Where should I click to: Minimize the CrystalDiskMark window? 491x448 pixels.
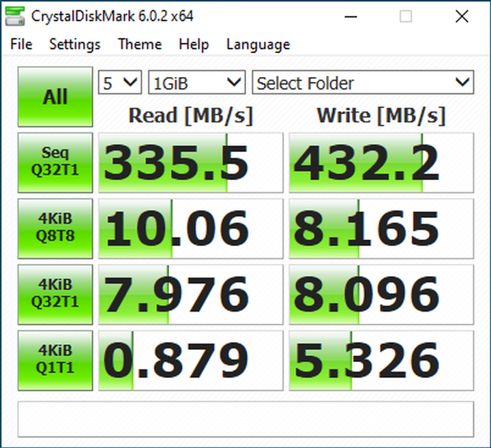coord(357,16)
